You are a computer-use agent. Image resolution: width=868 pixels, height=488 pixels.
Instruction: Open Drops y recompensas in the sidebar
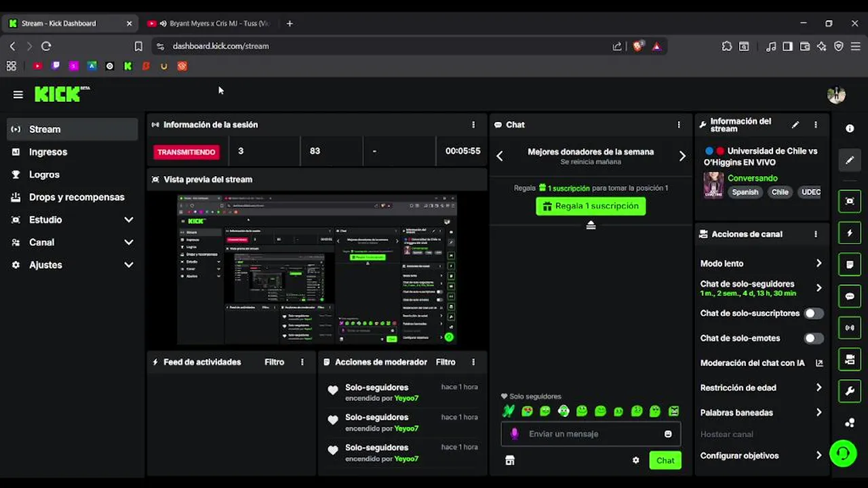[x=72, y=197]
